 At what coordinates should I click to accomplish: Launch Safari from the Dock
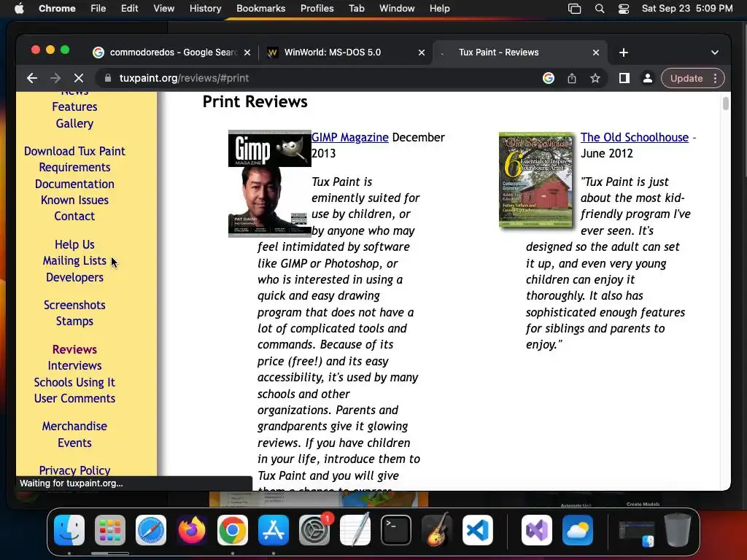point(151,530)
